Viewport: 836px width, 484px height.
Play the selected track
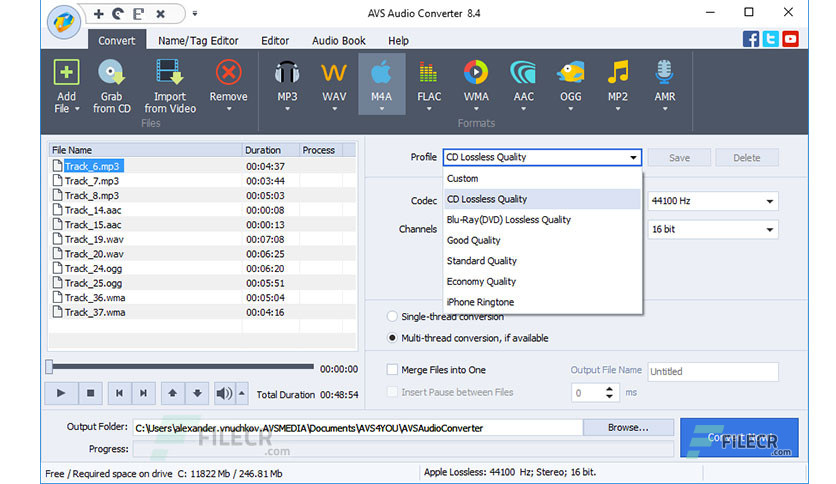pos(60,393)
